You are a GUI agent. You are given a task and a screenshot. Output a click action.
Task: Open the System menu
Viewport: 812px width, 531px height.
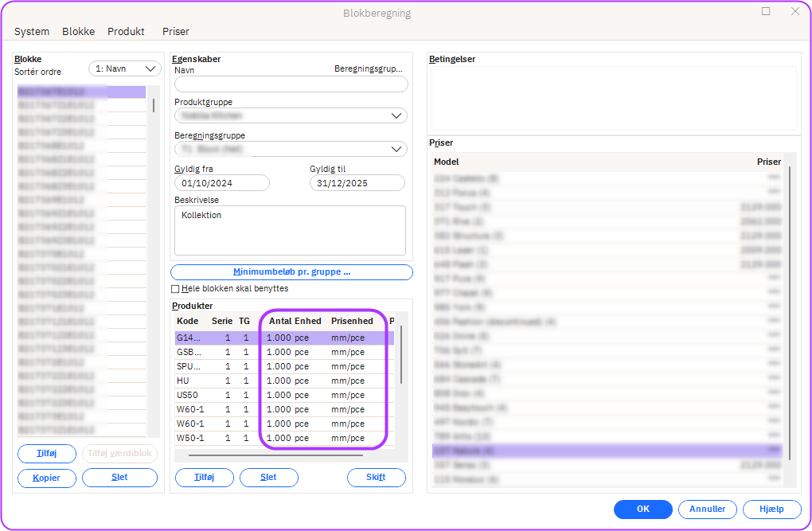click(32, 32)
